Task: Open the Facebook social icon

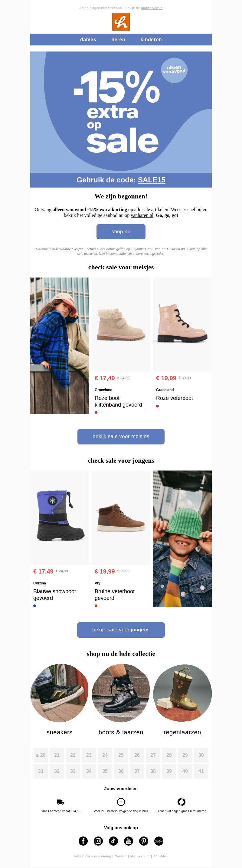Action: (83, 841)
